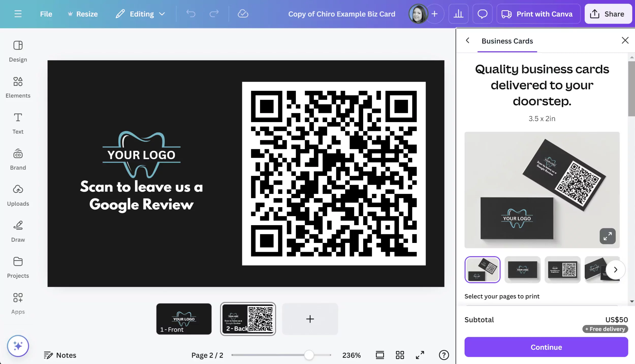
Task: Click Print with Canva button
Action: point(538,14)
